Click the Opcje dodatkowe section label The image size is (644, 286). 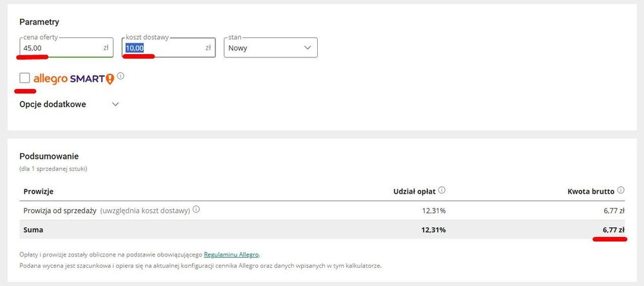click(53, 104)
